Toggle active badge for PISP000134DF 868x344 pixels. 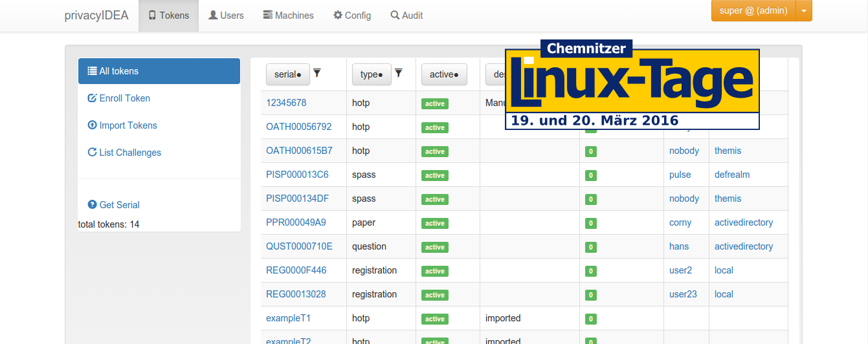[x=435, y=199]
